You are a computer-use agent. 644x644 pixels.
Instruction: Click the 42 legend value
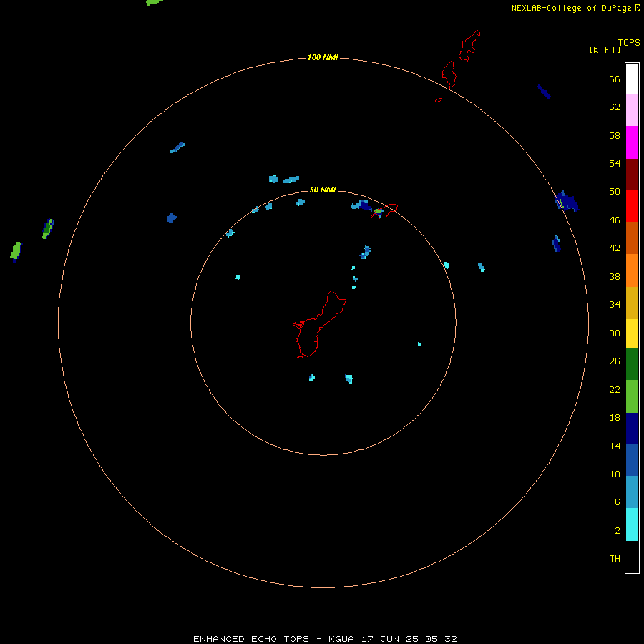(x=615, y=248)
